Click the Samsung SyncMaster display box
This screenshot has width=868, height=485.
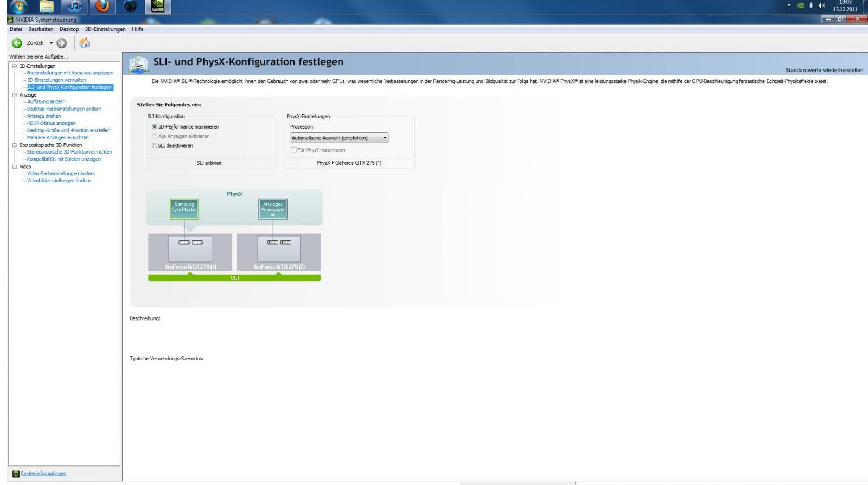pyautogui.click(x=184, y=208)
